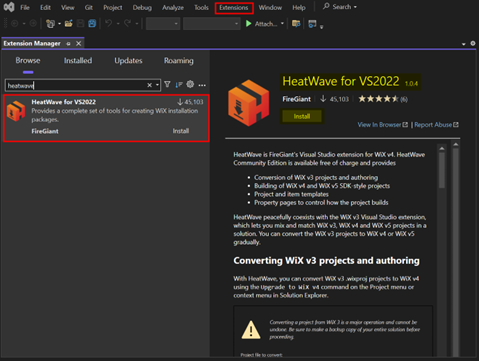This screenshot has height=361, width=479.
Task: Click the HeatWave icon in results list
Action: pos(16,111)
